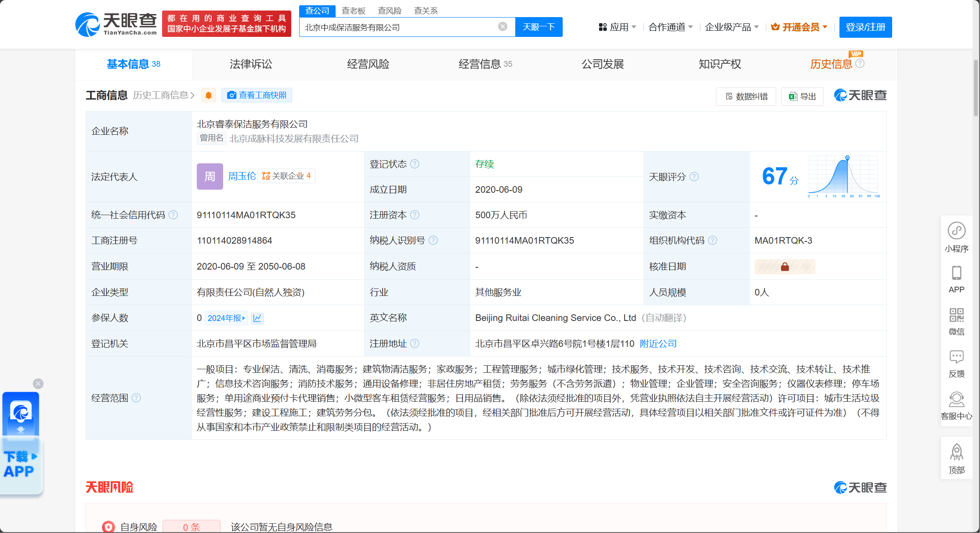This screenshot has width=980, height=533.
Task: Open legal representative 周玉伦 link
Action: (242, 176)
